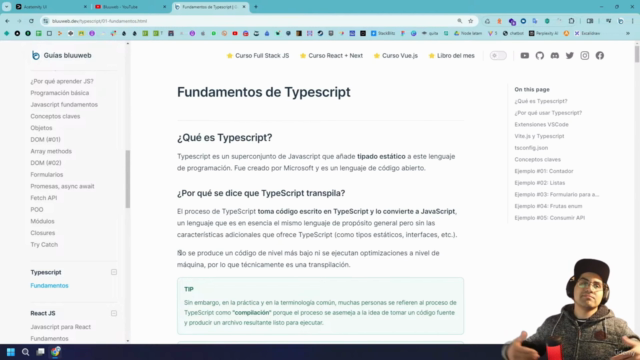Reload the page with refresh icon

click(31, 21)
